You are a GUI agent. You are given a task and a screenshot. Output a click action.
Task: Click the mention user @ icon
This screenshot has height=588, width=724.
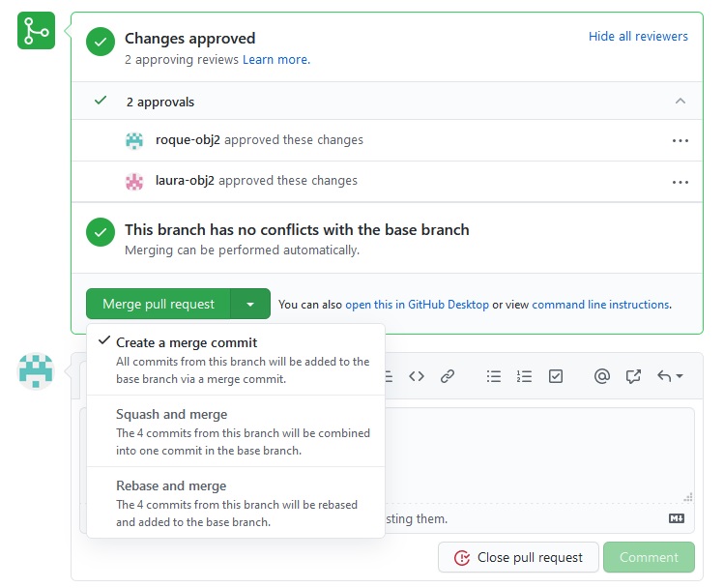tap(602, 376)
